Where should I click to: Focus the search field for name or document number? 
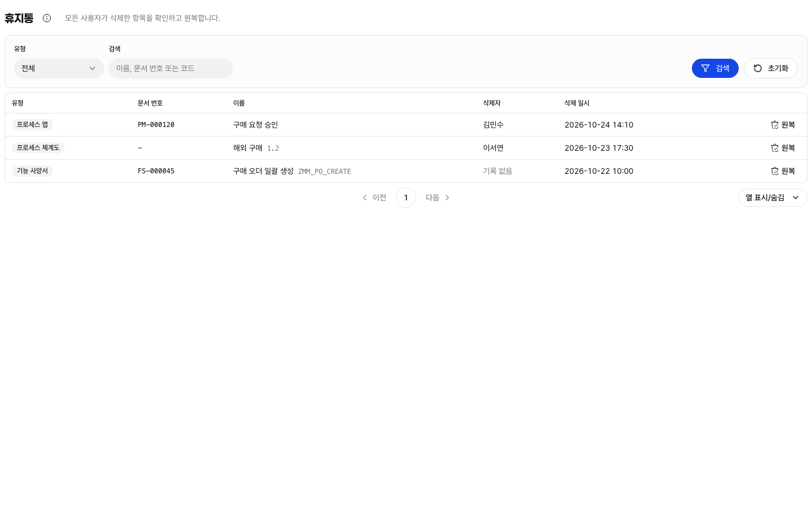click(171, 68)
